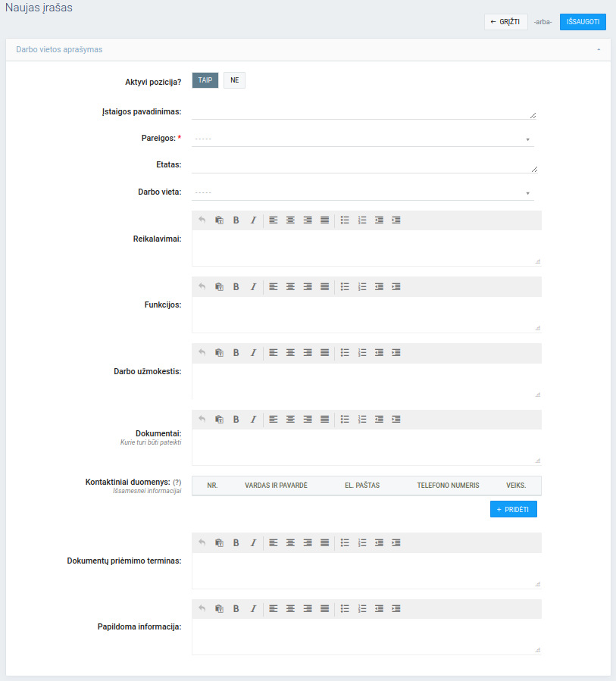Image resolution: width=616 pixels, height=681 pixels.
Task: Click PRIDĖTI to add a contact
Action: tap(514, 510)
